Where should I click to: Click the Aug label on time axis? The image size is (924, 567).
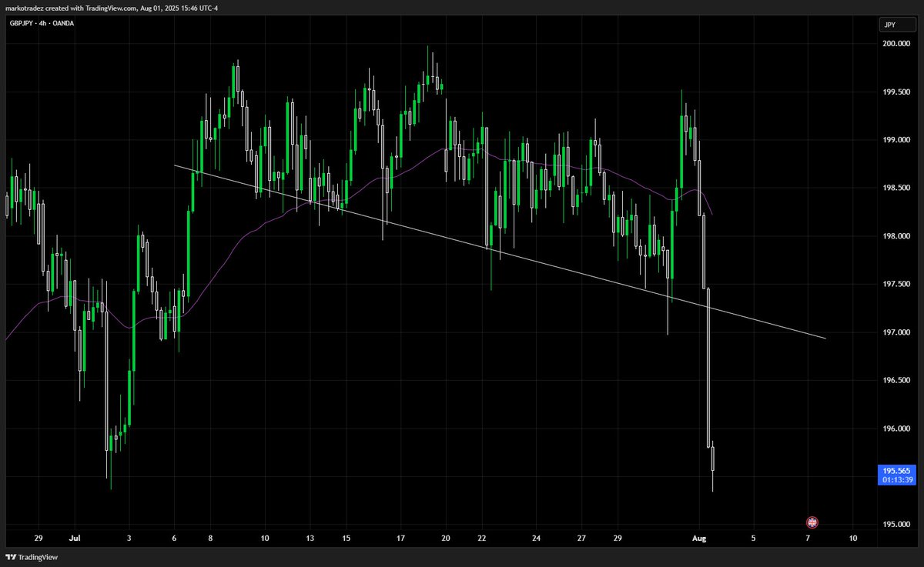(x=698, y=538)
